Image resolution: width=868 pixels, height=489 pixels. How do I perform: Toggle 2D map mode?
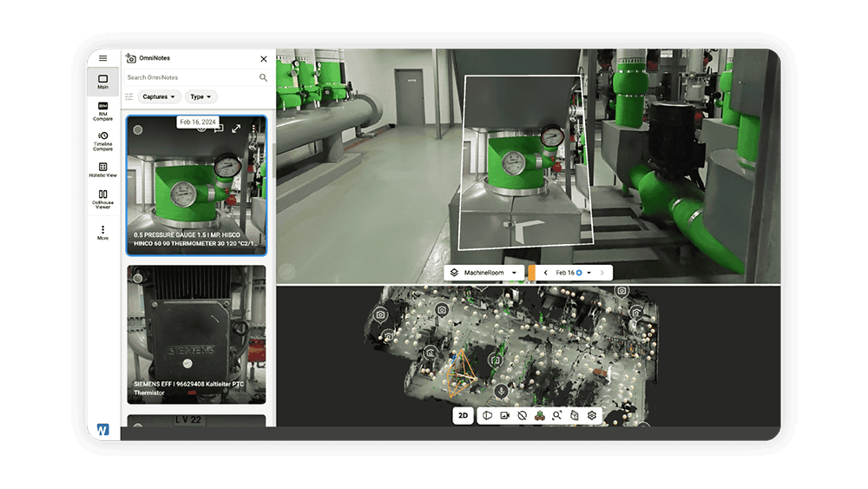pyautogui.click(x=463, y=415)
